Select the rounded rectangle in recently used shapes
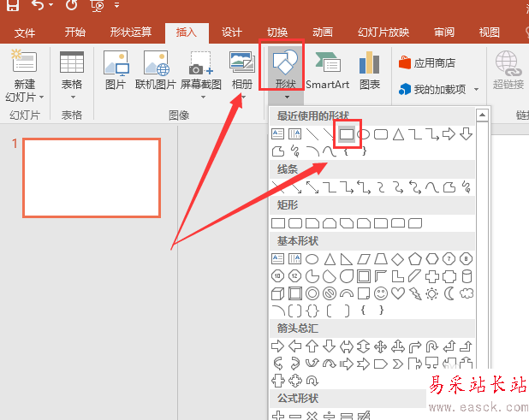Image resolution: width=529 pixels, height=420 pixels. [x=381, y=134]
